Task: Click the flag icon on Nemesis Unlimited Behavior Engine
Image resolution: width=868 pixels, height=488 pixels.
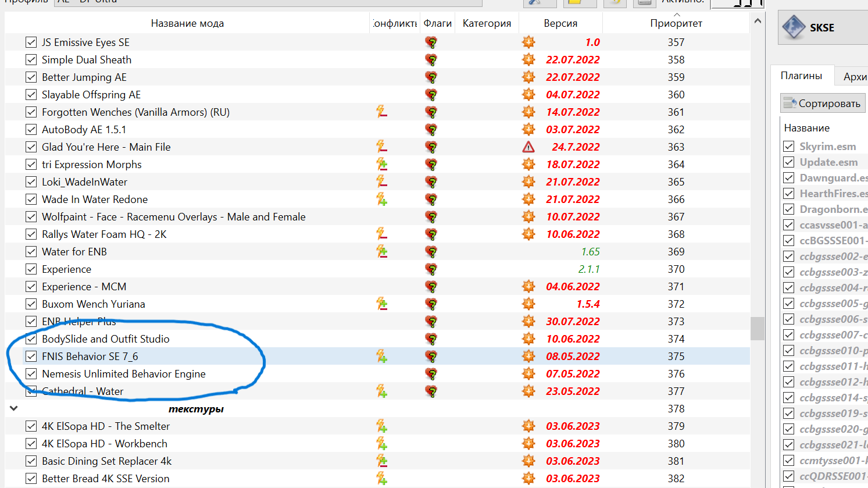Action: (x=431, y=373)
